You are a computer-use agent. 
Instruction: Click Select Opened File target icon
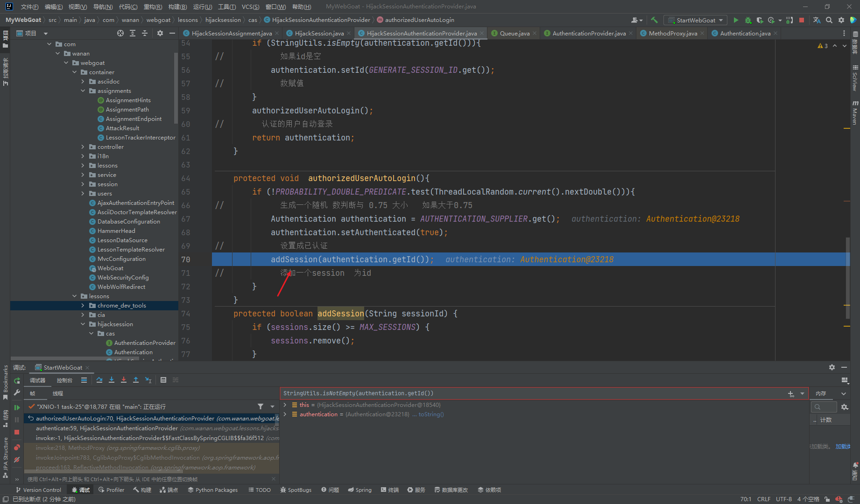(120, 33)
